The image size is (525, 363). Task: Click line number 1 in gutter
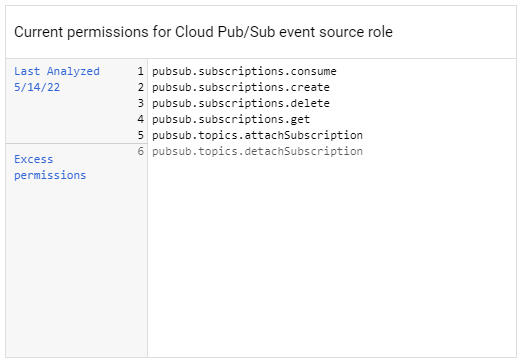(141, 71)
